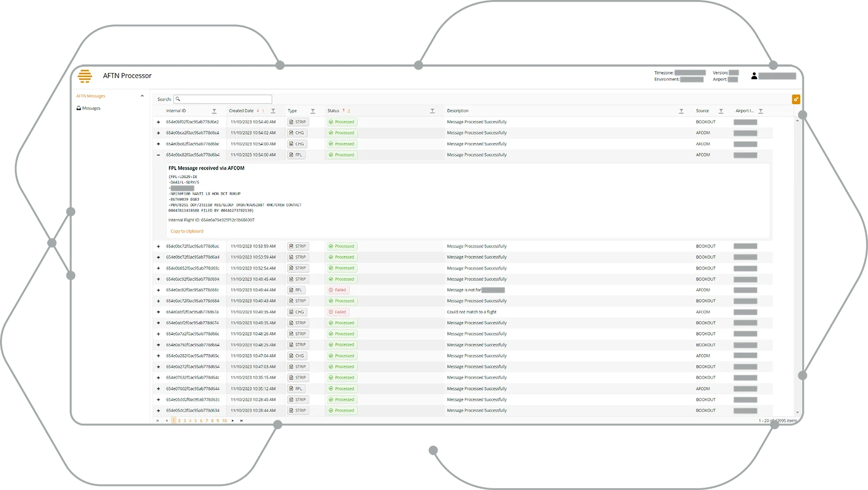Click the user profile icon
868x490 pixels.
(x=754, y=76)
